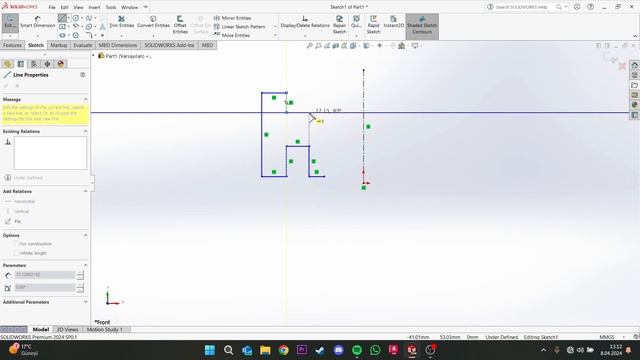Switch to SOLIDWORKS Add-Ins tab
640x360 pixels.
(x=169, y=45)
